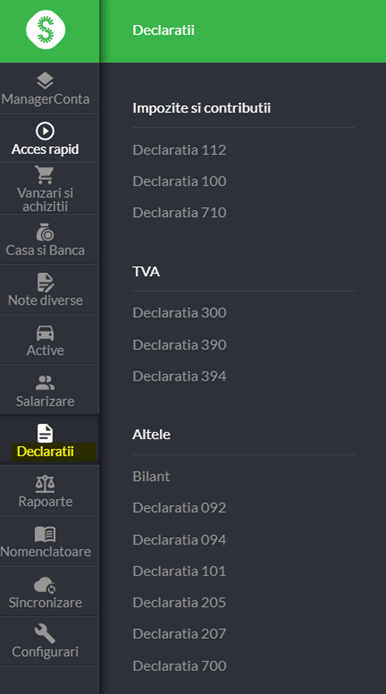Open Declaratia 112 link
The image size is (386, 694).
click(x=179, y=150)
